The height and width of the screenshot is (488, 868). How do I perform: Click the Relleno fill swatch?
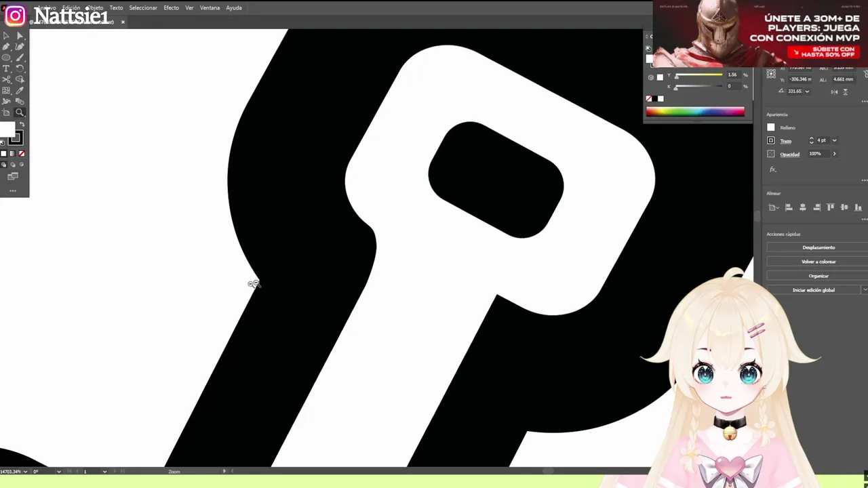[771, 127]
